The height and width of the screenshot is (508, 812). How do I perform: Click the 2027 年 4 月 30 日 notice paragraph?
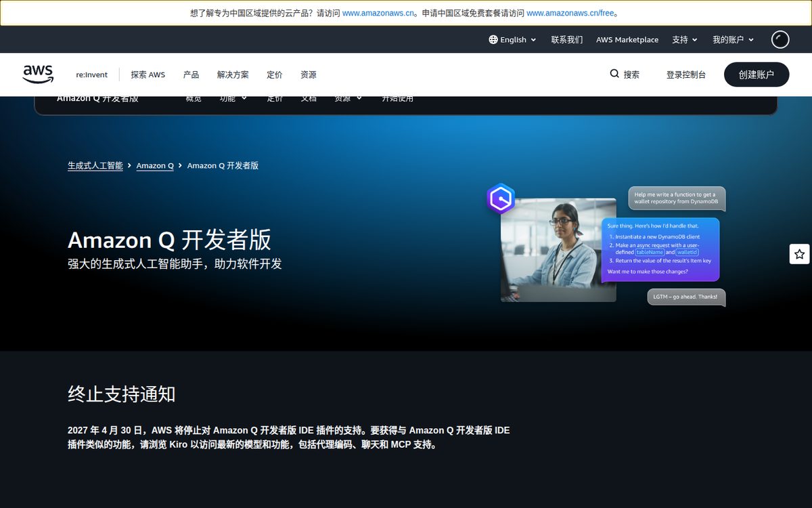pyautogui.click(x=289, y=438)
